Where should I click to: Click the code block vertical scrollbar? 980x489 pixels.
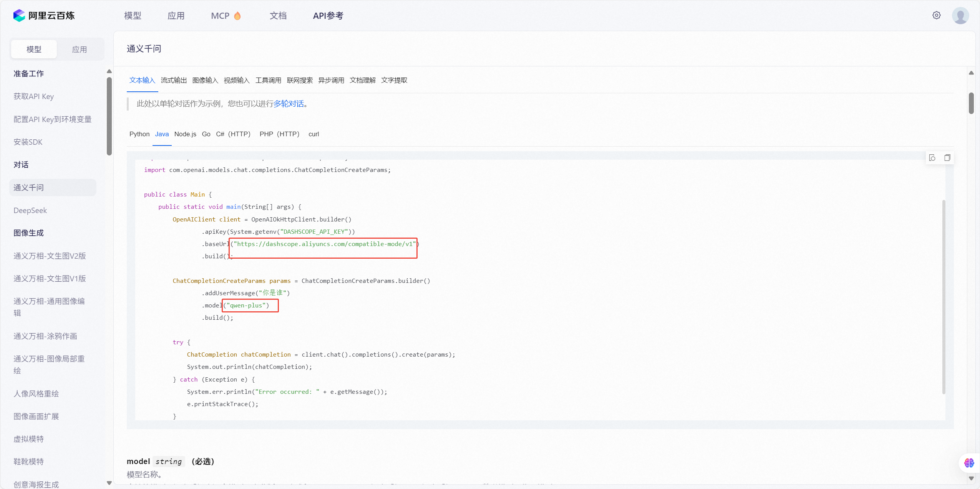pos(944,297)
